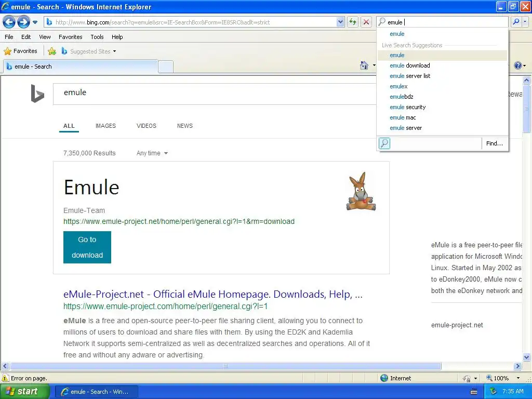The width and height of the screenshot is (532, 399).
Task: Click the Refresh button in the toolbar
Action: coord(353,22)
